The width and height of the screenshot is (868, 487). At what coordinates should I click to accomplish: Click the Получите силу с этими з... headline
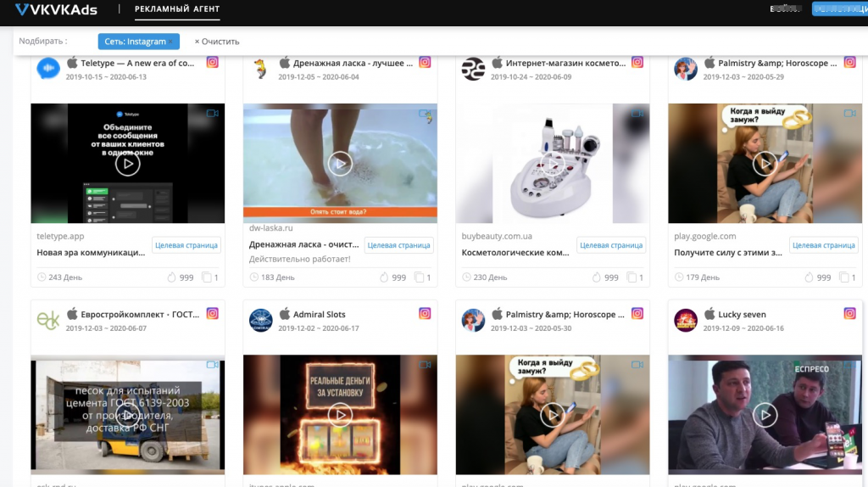(728, 252)
